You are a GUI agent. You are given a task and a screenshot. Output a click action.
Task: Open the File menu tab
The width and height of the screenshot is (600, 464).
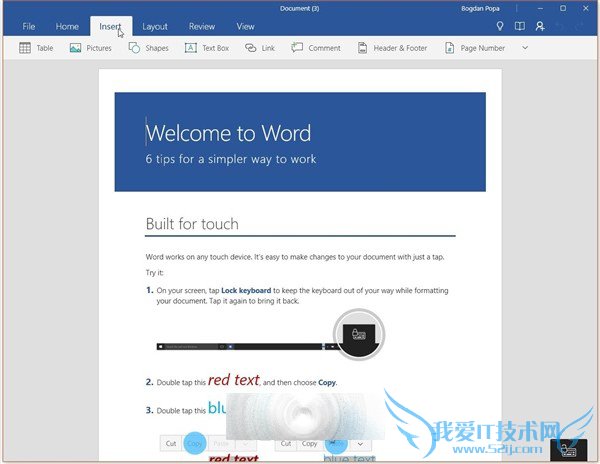(x=29, y=26)
